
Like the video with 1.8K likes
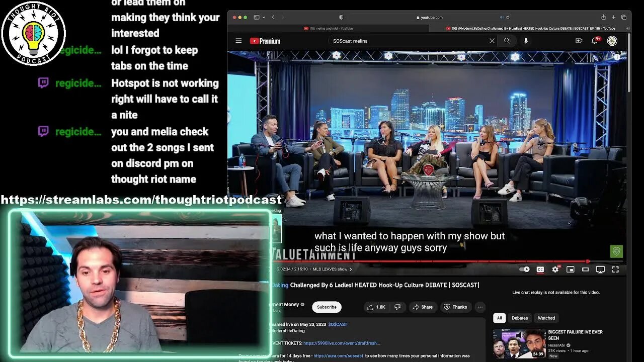(x=376, y=307)
